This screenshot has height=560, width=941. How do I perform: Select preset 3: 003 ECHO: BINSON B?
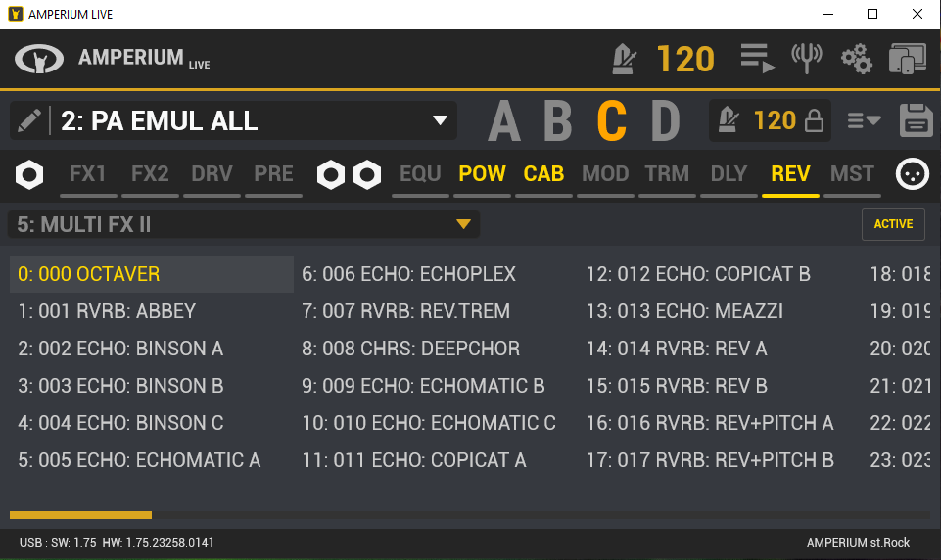pos(152,386)
